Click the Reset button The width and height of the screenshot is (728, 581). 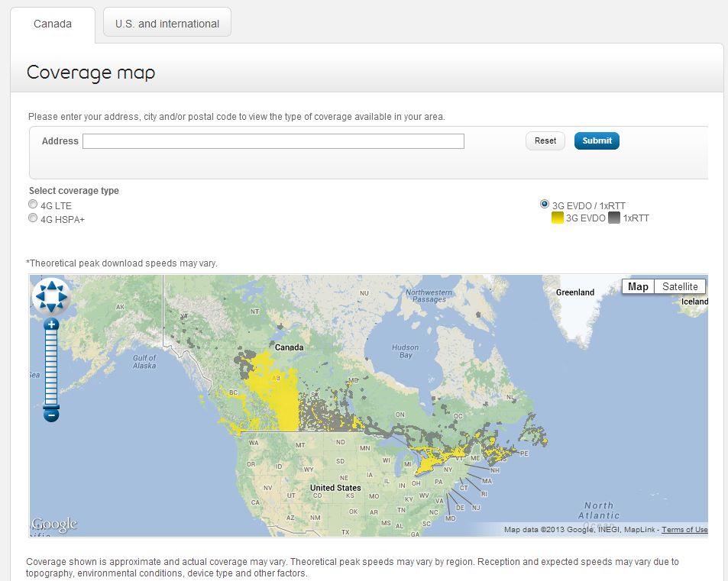click(545, 140)
